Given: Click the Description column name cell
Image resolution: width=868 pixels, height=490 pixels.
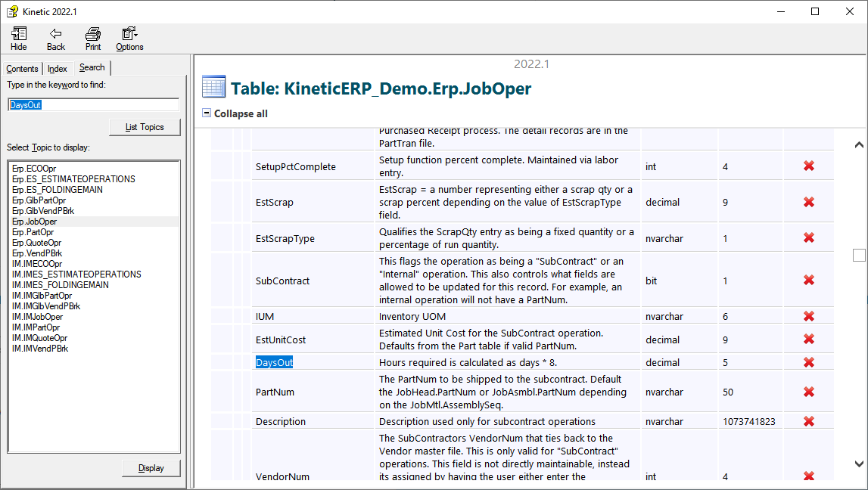Looking at the screenshot, I should tap(281, 421).
